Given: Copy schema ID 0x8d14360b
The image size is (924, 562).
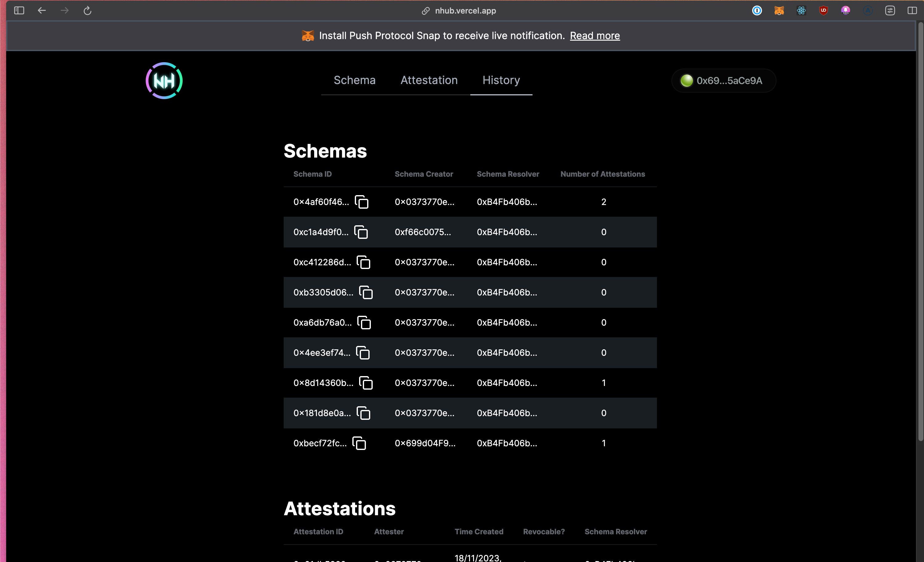Looking at the screenshot, I should (366, 383).
